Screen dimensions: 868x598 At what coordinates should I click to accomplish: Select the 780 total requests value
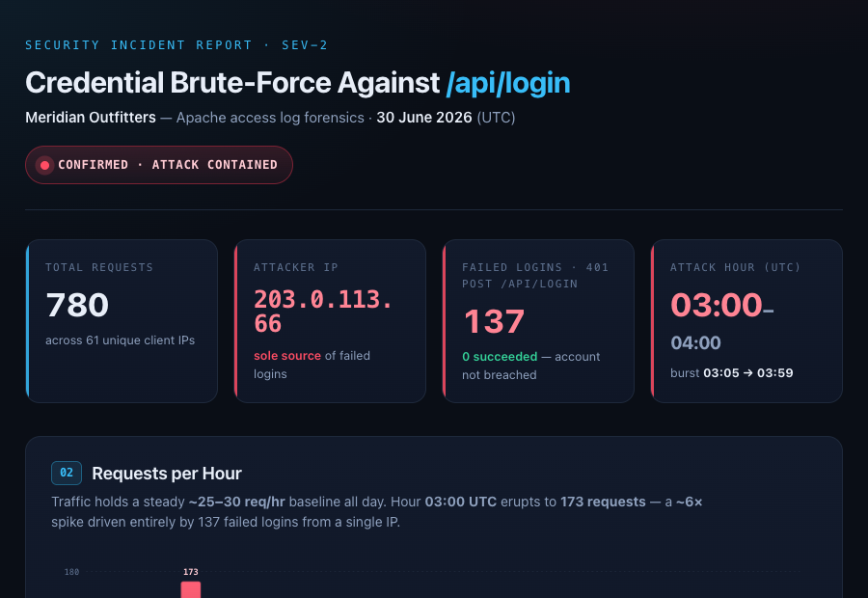tap(77, 305)
